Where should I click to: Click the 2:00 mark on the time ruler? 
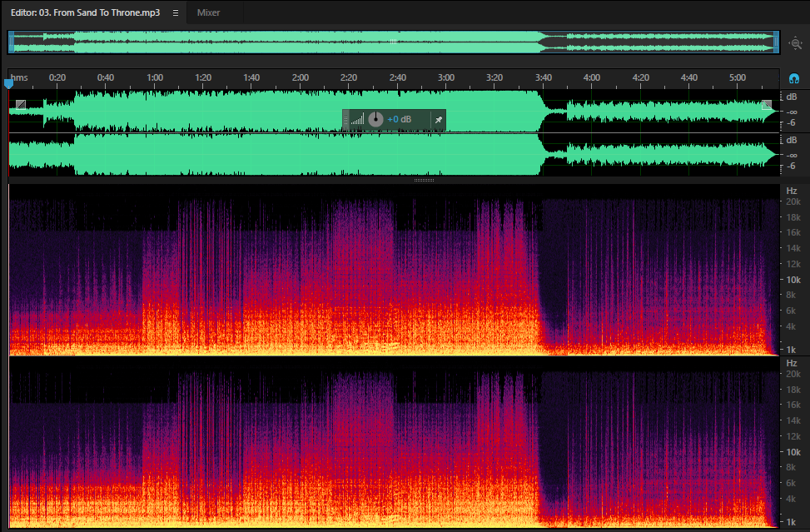[301, 77]
